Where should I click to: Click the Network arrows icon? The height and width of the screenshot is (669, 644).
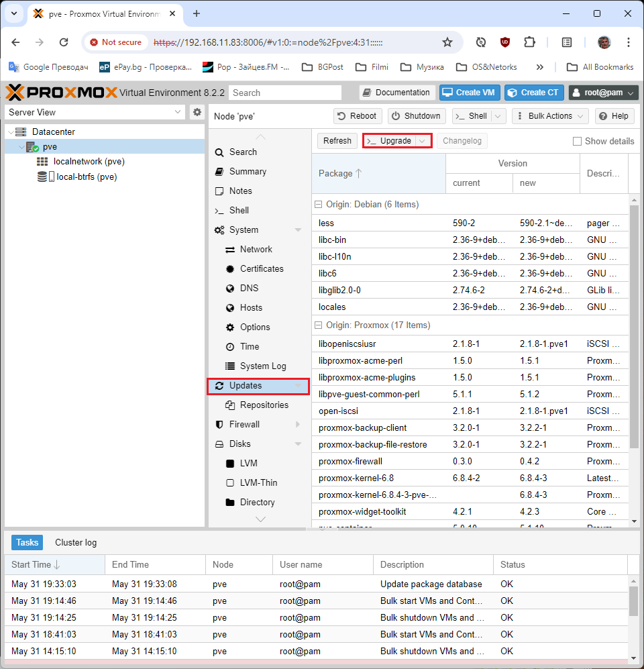coord(230,250)
